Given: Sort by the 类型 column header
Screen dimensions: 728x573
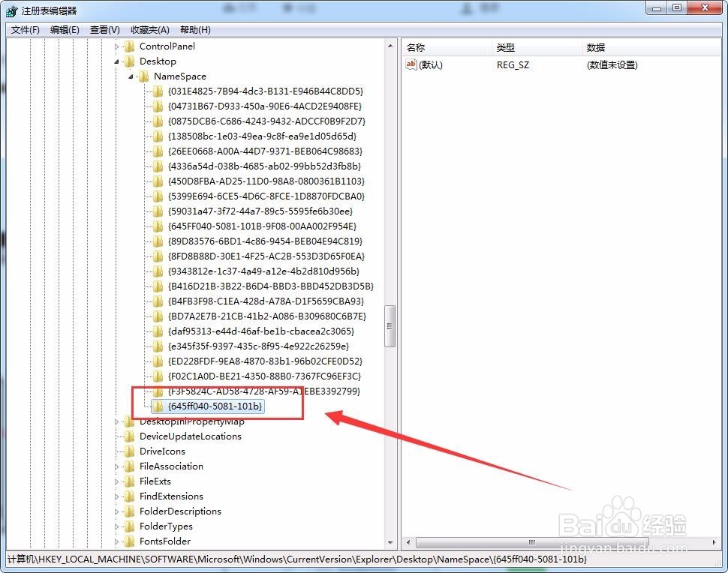Looking at the screenshot, I should click(x=537, y=47).
